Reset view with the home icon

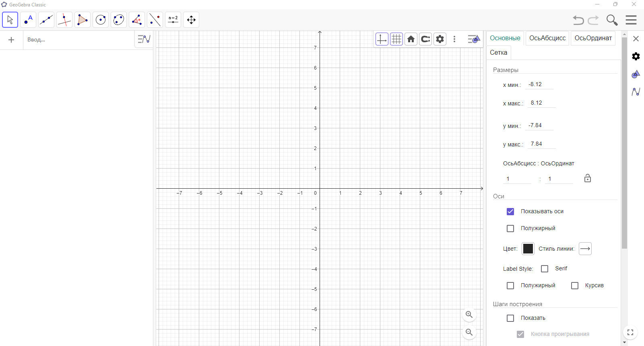[411, 39]
